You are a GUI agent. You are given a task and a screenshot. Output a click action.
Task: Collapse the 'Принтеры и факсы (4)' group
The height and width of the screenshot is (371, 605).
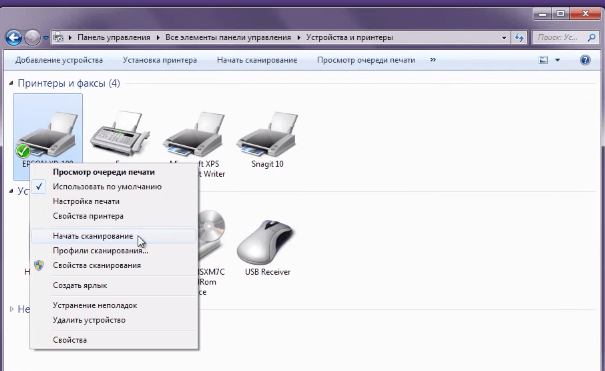click(x=11, y=83)
